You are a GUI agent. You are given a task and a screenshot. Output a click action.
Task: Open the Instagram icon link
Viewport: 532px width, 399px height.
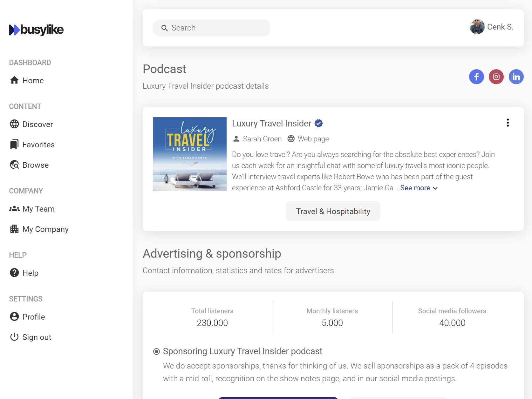click(496, 77)
